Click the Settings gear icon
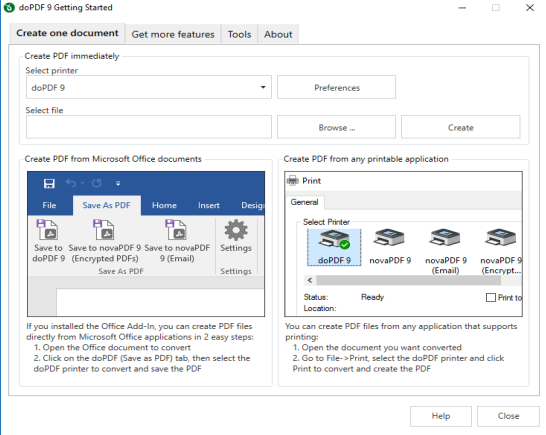Image resolution: width=546 pixels, height=435 pixels. coord(236,230)
